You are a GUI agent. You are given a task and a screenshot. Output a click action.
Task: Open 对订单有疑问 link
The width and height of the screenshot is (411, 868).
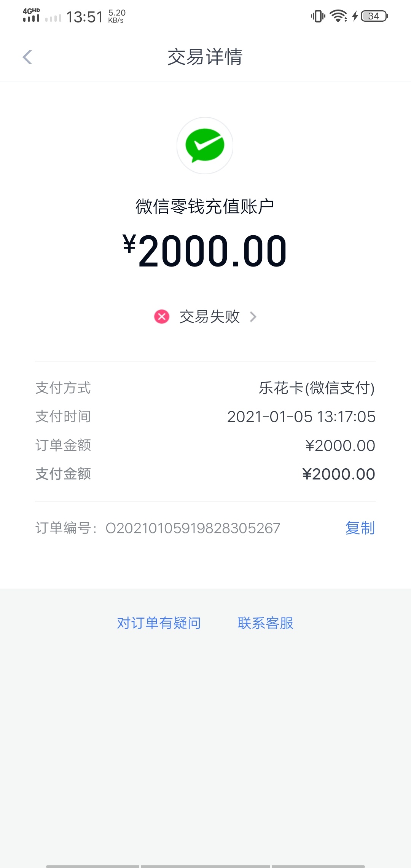coord(159,623)
